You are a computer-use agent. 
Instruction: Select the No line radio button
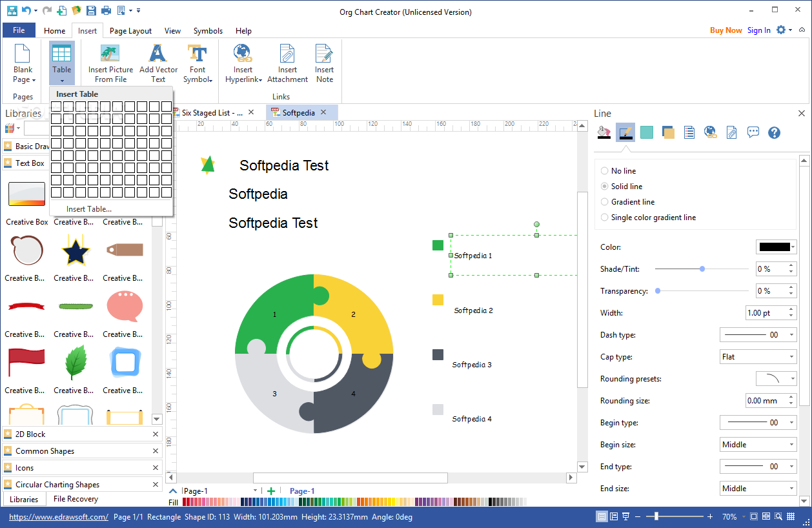pyautogui.click(x=604, y=171)
